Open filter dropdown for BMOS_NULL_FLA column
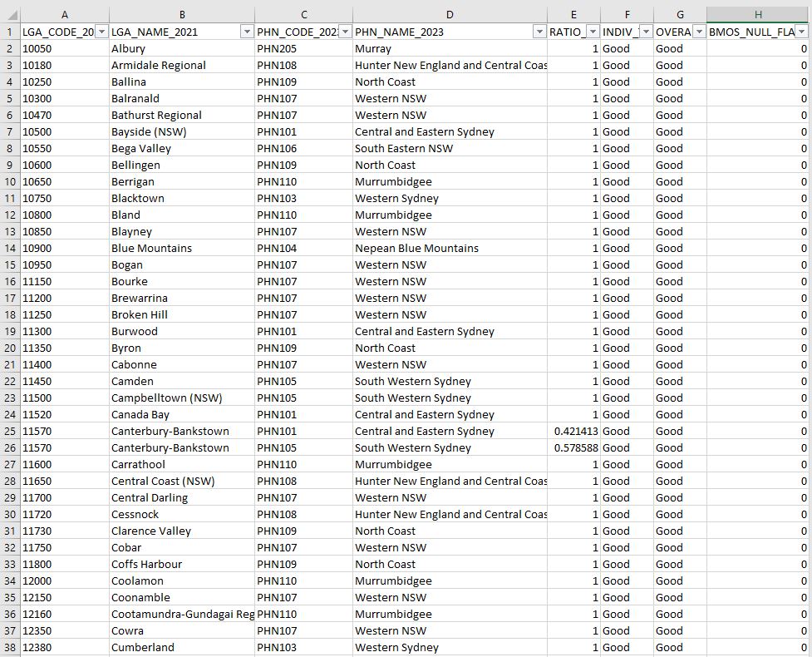The height and width of the screenshot is (657, 812). [802, 32]
